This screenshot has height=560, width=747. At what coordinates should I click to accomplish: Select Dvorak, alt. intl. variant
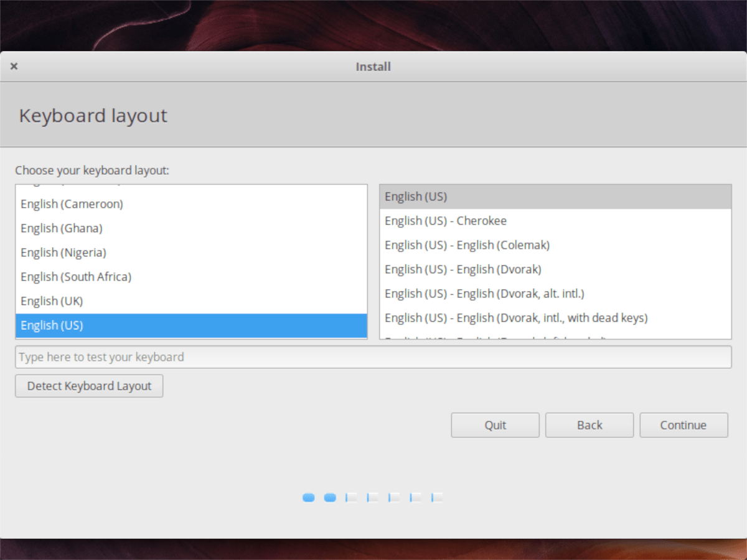555,294
